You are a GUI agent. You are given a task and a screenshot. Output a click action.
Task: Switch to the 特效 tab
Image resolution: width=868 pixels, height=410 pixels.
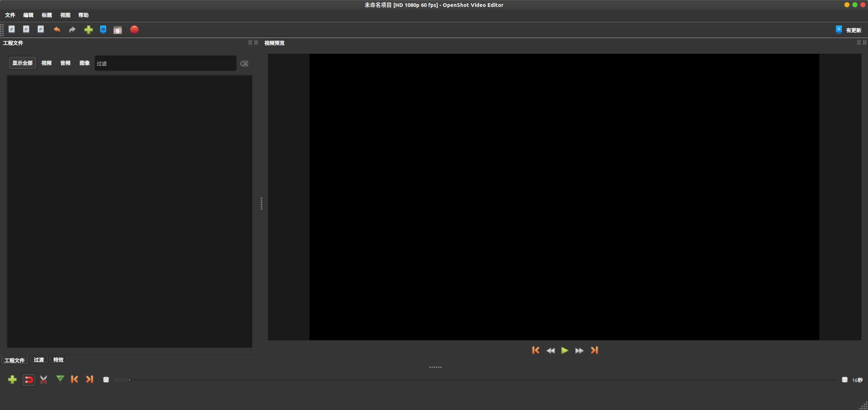tap(58, 360)
